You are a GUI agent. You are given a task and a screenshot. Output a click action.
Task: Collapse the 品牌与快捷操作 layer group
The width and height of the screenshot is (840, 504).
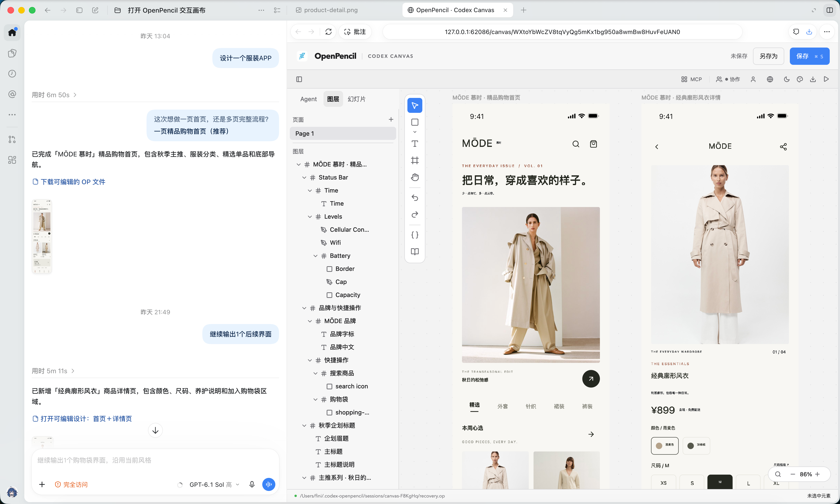coord(304,308)
